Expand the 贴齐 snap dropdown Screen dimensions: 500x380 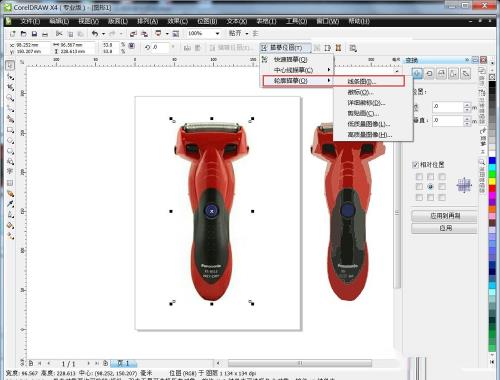point(247,34)
